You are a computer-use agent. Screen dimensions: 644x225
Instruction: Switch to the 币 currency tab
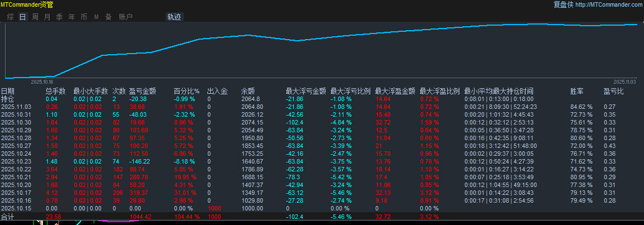point(84,17)
